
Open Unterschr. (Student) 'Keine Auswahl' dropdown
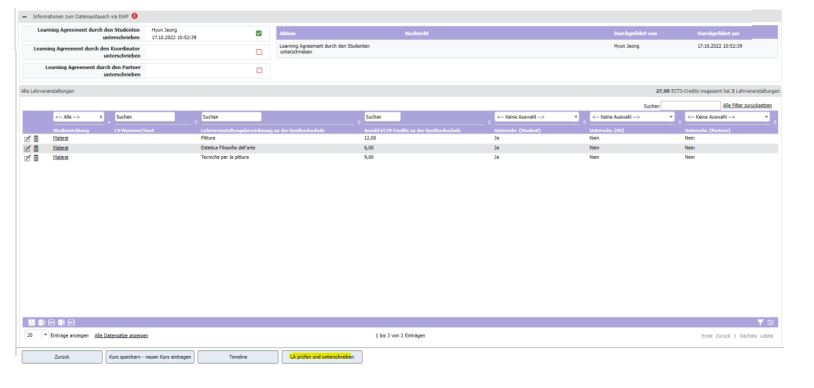(537, 117)
